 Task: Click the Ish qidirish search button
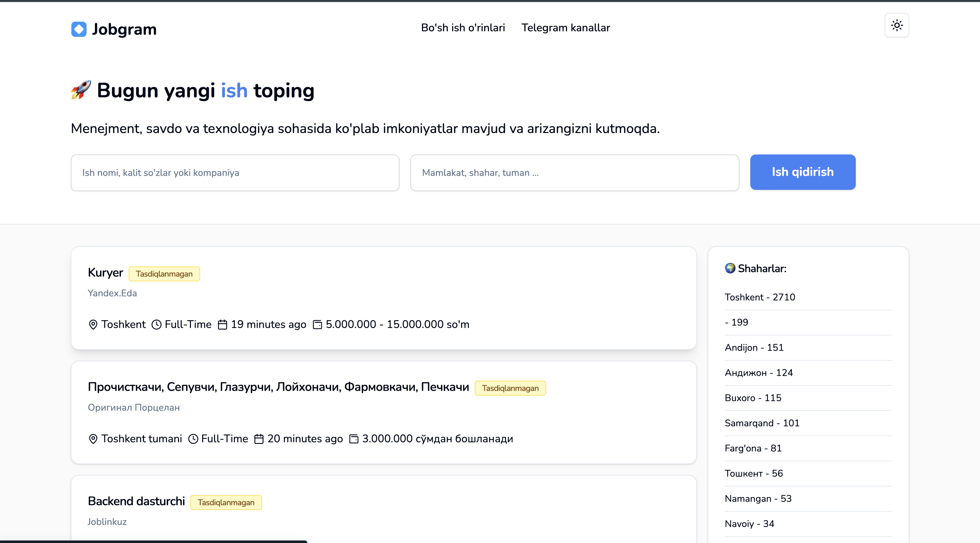pos(803,172)
